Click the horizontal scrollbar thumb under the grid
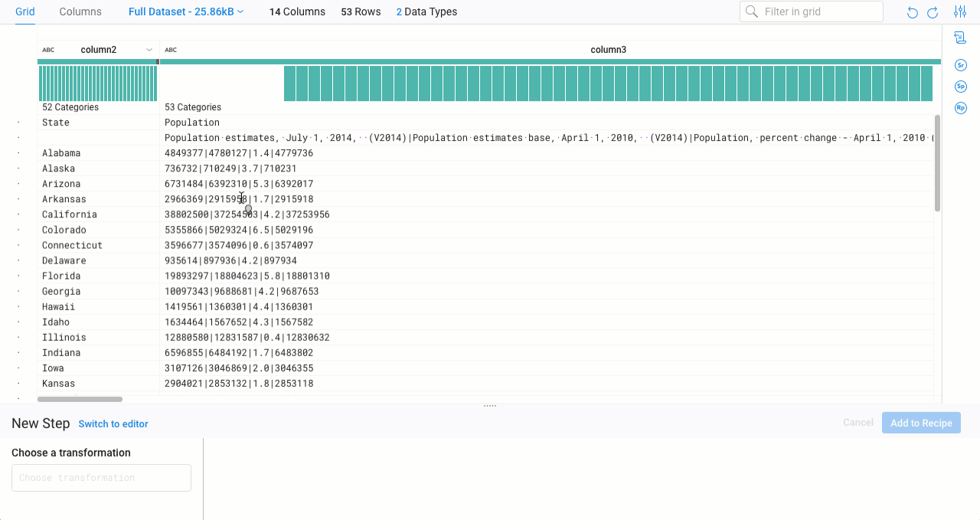The width and height of the screenshot is (980, 520). point(80,399)
